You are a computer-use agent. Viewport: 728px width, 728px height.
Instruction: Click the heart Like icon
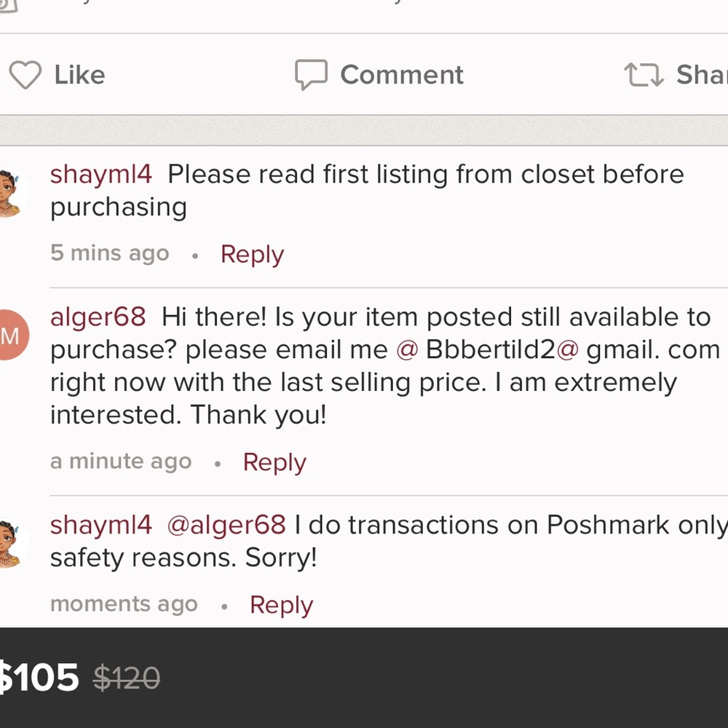25,74
